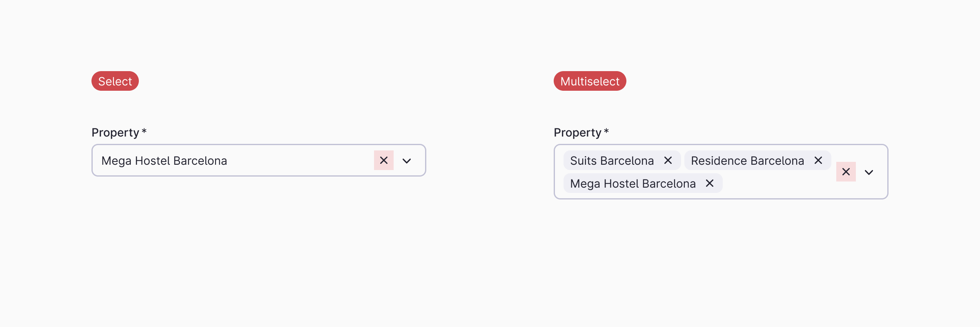This screenshot has height=327, width=980.
Task: Click the X inside the Suits Barcelona tag
Action: 668,160
